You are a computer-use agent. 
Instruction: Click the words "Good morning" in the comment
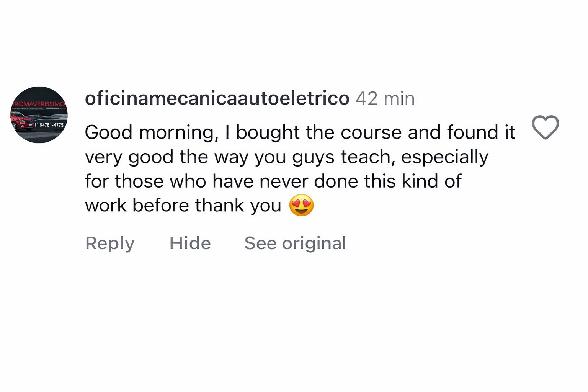tap(149, 132)
